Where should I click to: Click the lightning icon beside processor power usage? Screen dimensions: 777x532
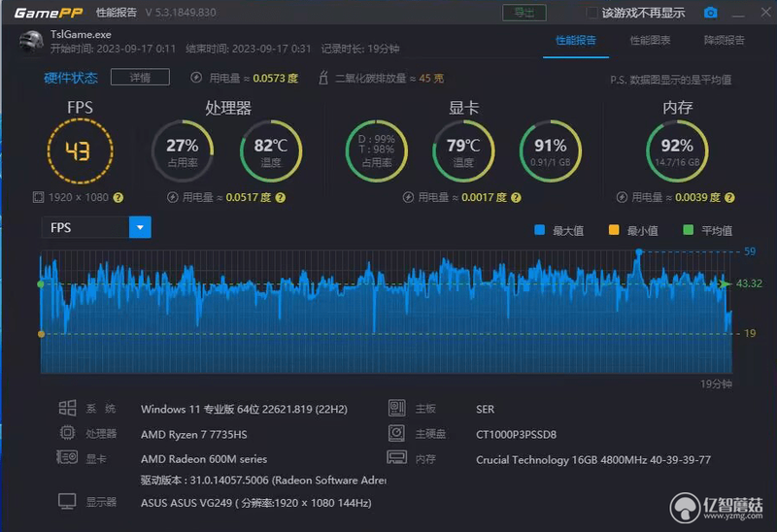[x=172, y=198]
